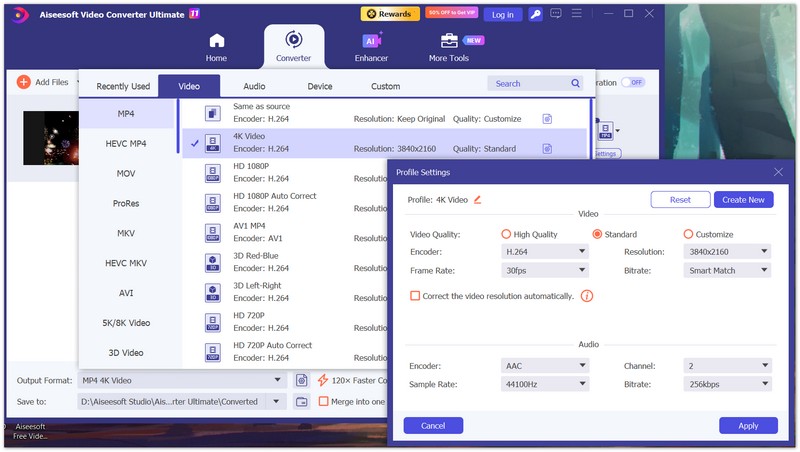Edit profile name pencil icon
Viewport: 800px width, 452px height.
tap(477, 199)
